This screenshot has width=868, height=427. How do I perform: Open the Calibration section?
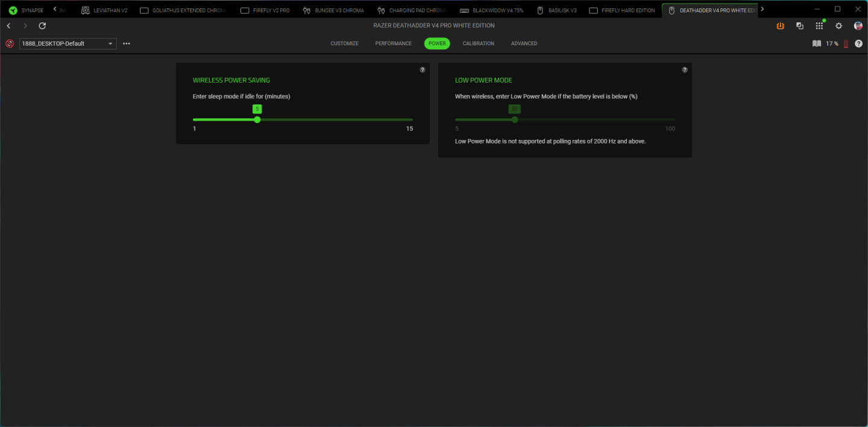tap(479, 43)
